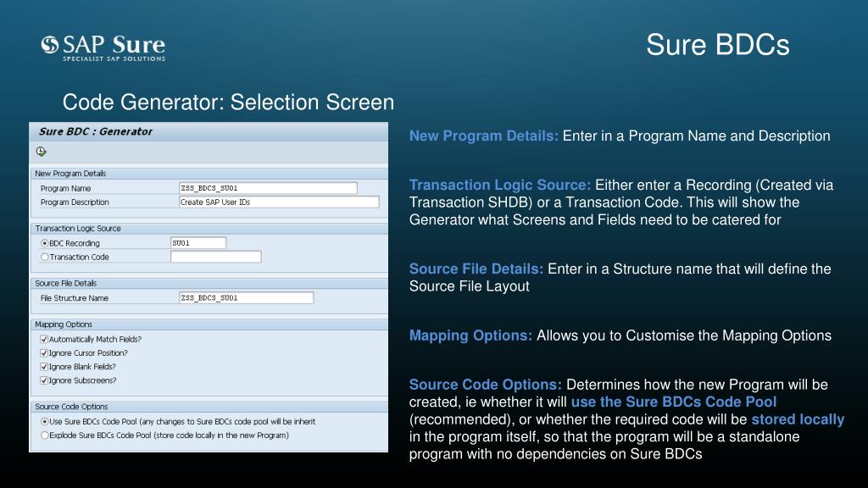Click the New Program Details group header
Viewport: 868px width, 488px height.
click(x=209, y=174)
